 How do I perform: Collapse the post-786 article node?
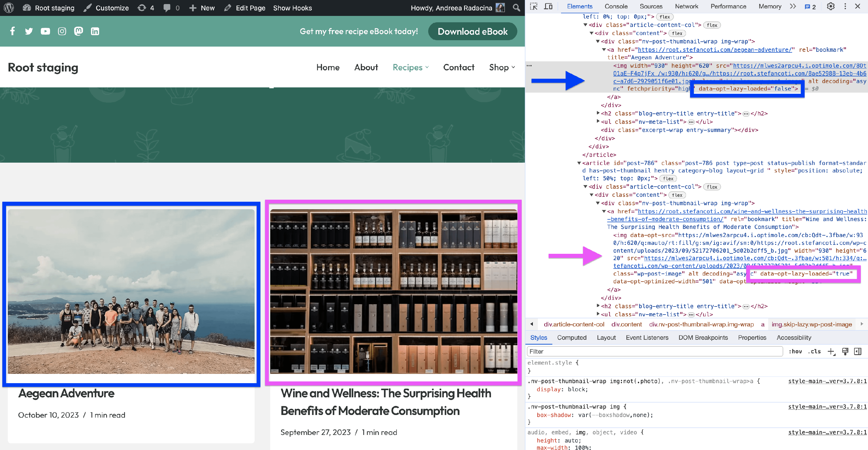[579, 163]
